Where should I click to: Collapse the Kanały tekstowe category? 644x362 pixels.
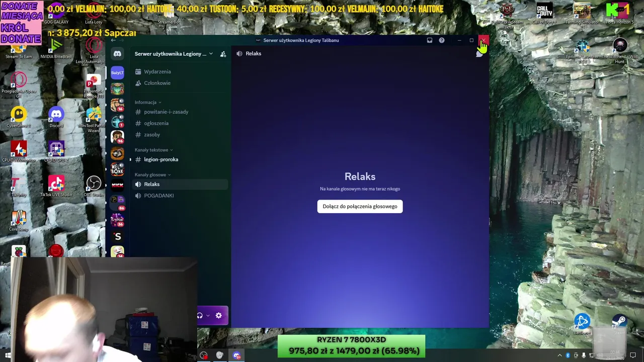[153, 150]
